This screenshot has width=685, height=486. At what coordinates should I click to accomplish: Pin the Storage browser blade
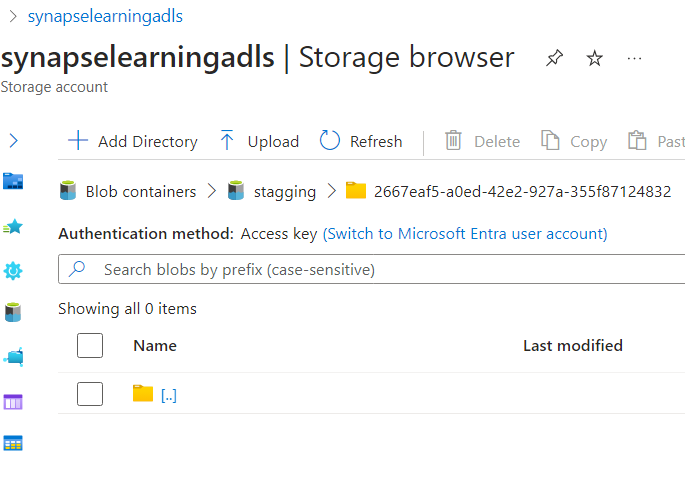(554, 59)
